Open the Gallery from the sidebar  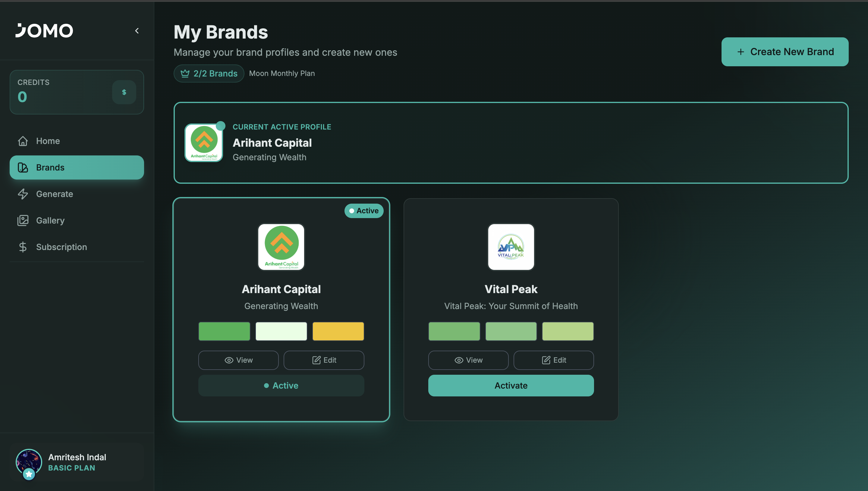pyautogui.click(x=50, y=220)
